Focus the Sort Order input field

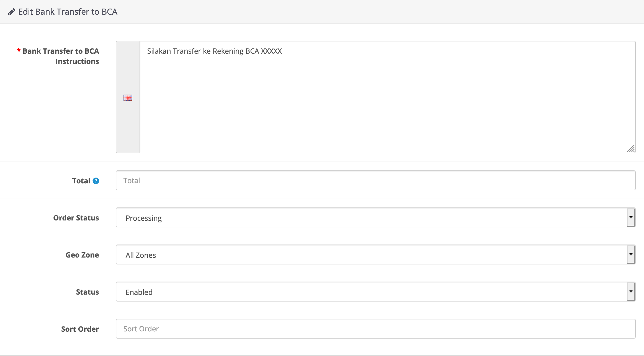click(x=375, y=329)
